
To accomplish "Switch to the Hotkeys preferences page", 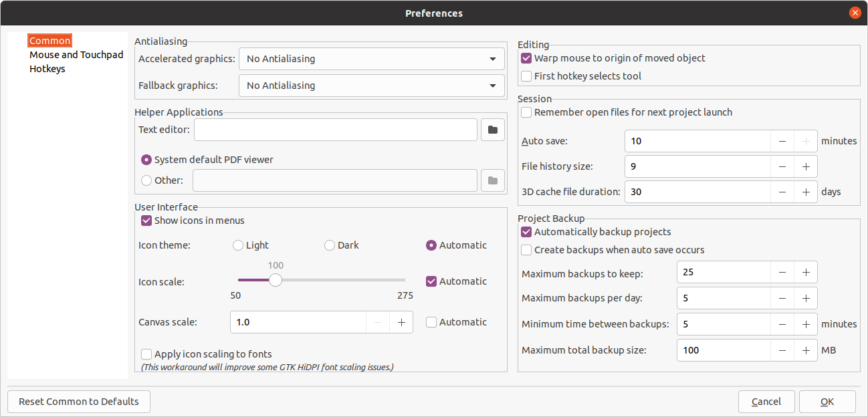I will 47,69.
